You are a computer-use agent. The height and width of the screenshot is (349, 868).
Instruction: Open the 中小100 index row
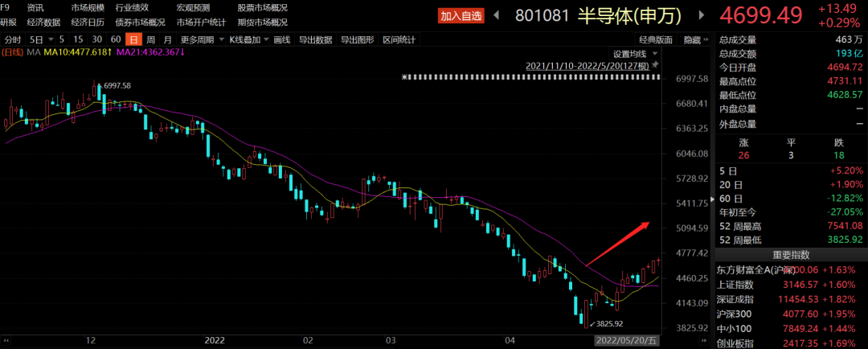click(792, 328)
